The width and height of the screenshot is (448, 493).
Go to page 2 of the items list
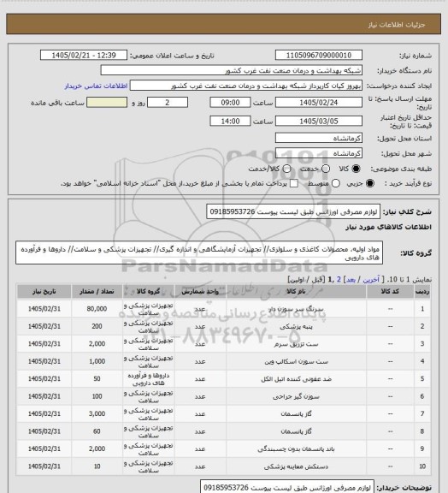pyautogui.click(x=339, y=279)
